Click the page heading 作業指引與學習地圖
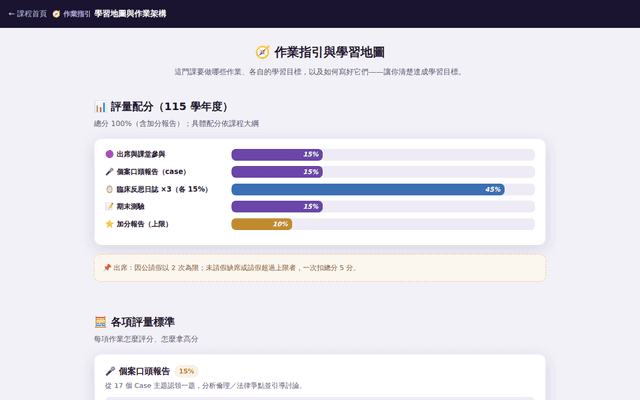The height and width of the screenshot is (400, 640). click(329, 52)
